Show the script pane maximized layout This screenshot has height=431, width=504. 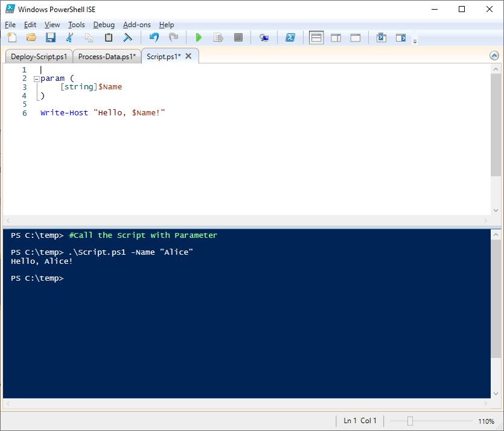pyautogui.click(x=355, y=37)
